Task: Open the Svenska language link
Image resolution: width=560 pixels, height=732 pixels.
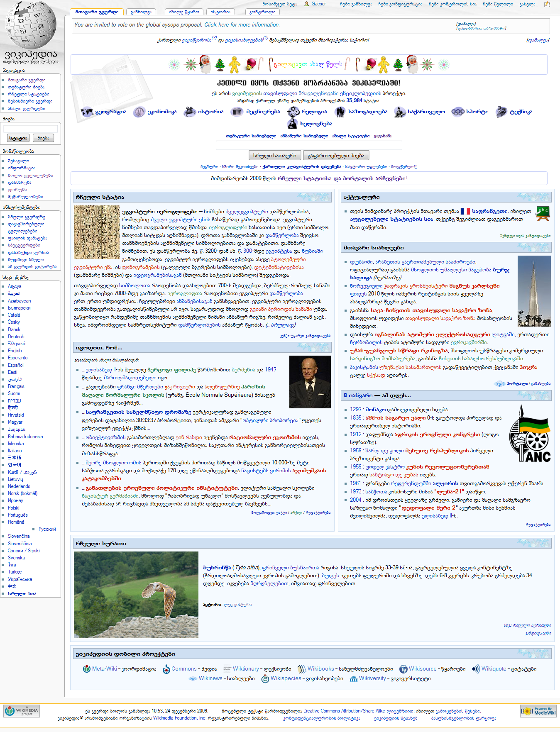Action: (x=17, y=558)
